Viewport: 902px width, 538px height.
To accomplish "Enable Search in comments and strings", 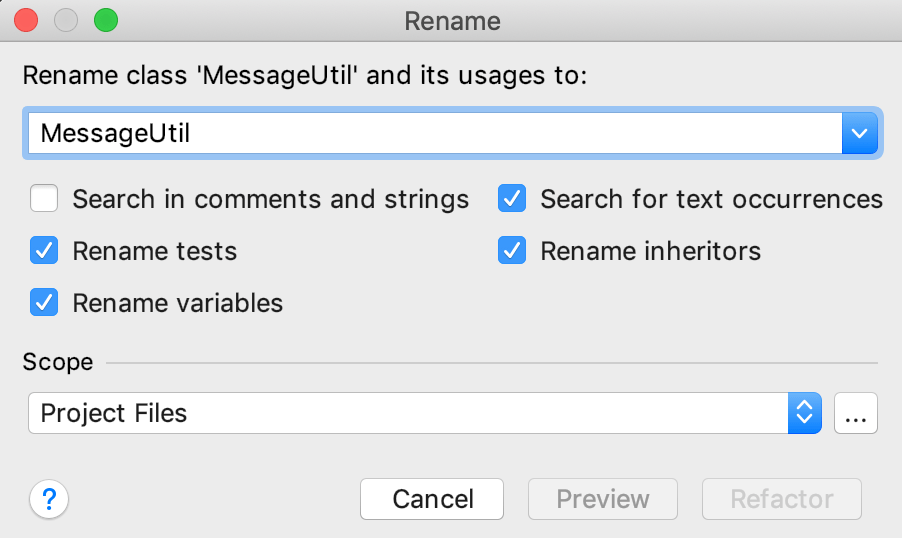I will click(x=44, y=199).
